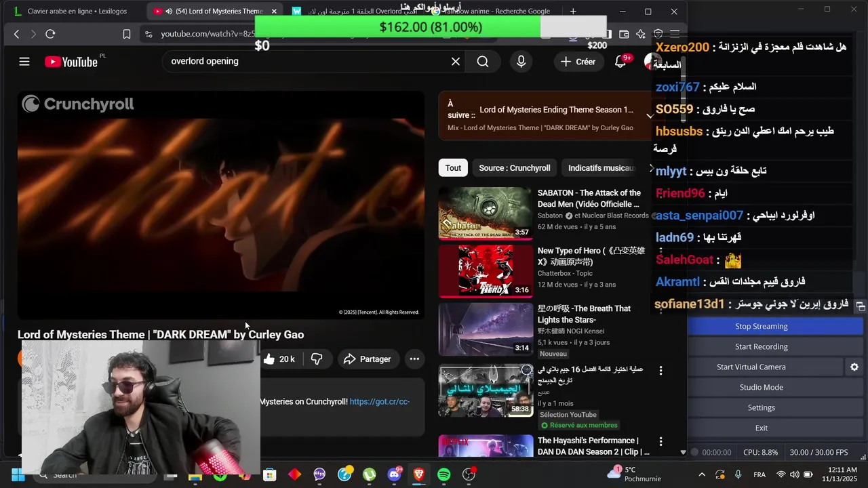
Task: Select the 'Source : Crunchyroll' chip
Action: tap(515, 168)
